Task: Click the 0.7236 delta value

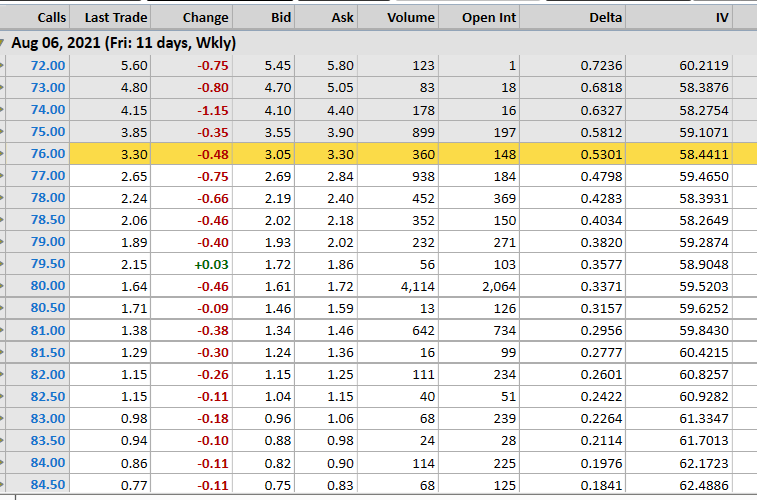Action: 602,66
